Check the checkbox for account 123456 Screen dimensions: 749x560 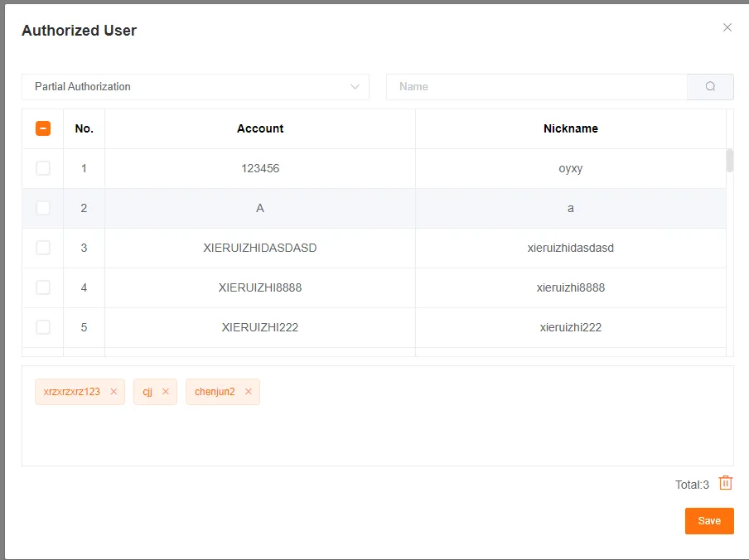point(42,167)
